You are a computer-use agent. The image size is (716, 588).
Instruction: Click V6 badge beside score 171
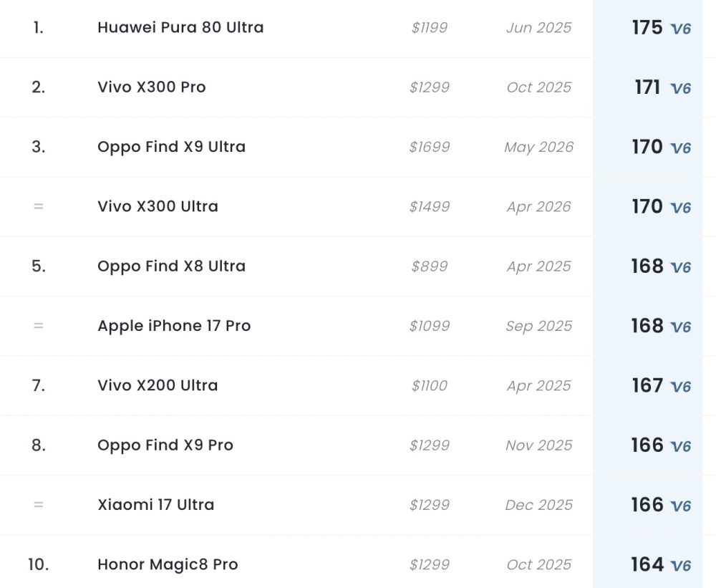point(680,88)
